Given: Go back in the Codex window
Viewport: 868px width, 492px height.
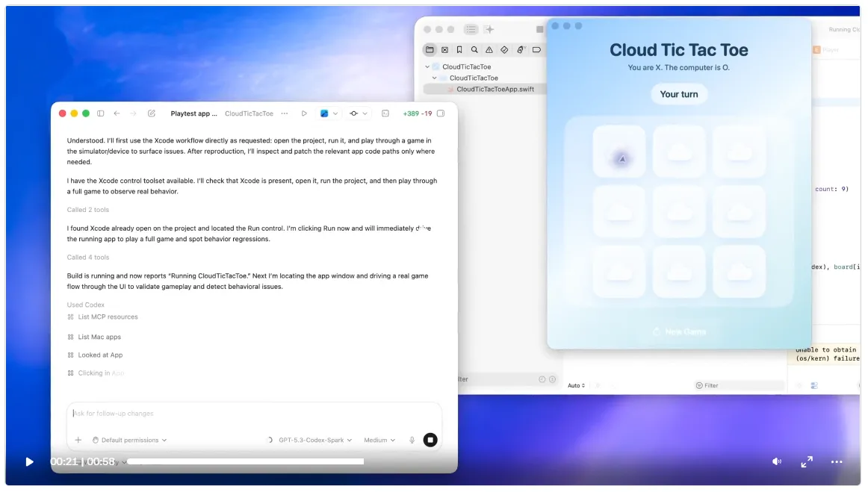Looking at the screenshot, I should (117, 113).
